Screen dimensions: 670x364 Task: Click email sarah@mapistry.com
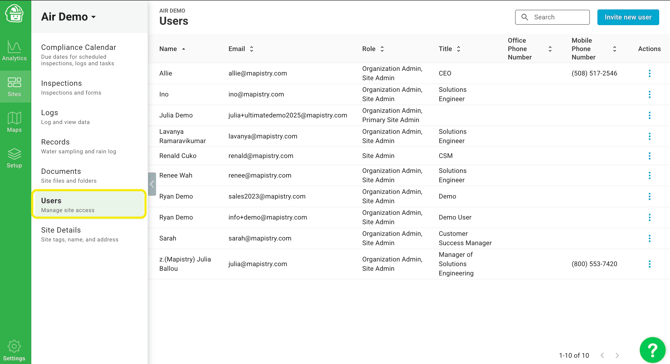pyautogui.click(x=260, y=238)
